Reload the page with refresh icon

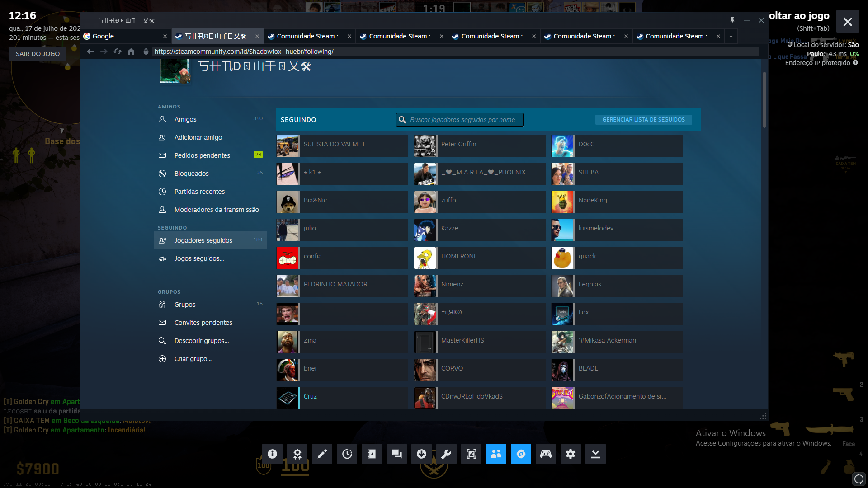[x=118, y=52]
